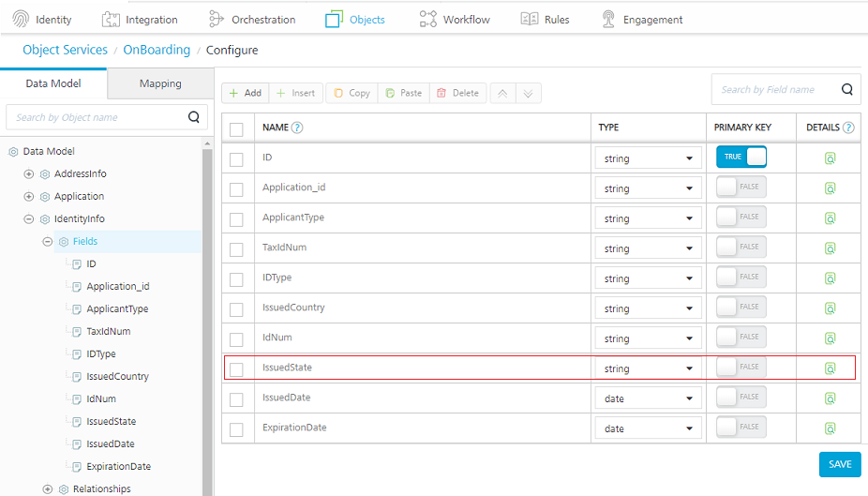868x496 pixels.
Task: Click the Object Services breadcrumb link
Action: [65, 50]
